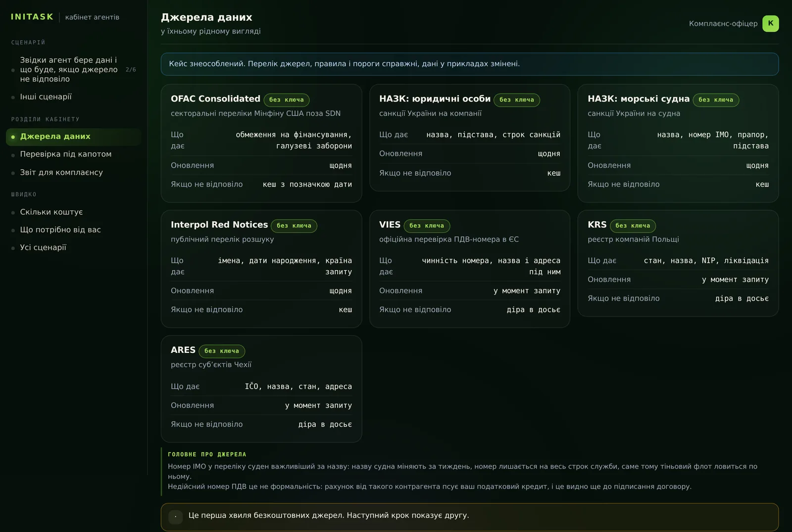Click the Недійсний номер ПДВ note
This screenshot has width=792, height=532.
[430, 486]
